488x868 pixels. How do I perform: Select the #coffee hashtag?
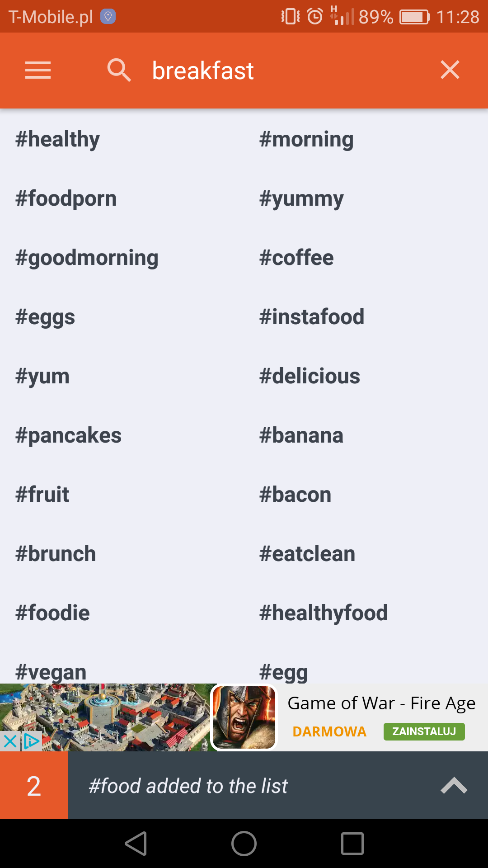click(x=296, y=258)
